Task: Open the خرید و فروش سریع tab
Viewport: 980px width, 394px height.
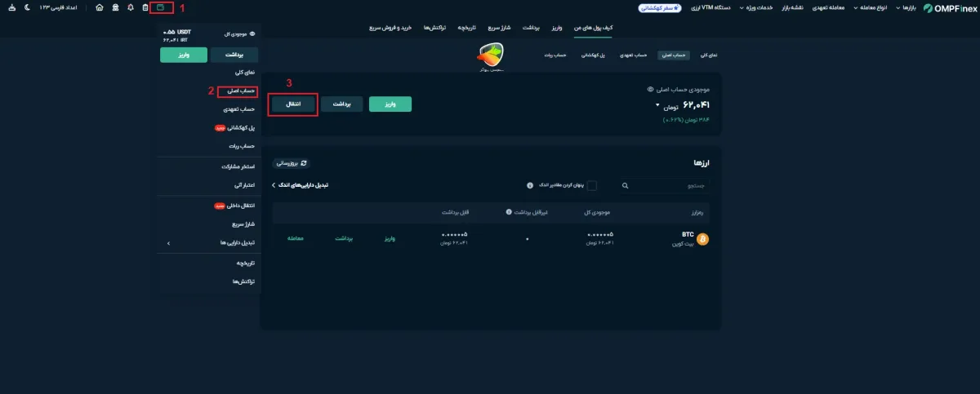Action: pyautogui.click(x=389, y=27)
